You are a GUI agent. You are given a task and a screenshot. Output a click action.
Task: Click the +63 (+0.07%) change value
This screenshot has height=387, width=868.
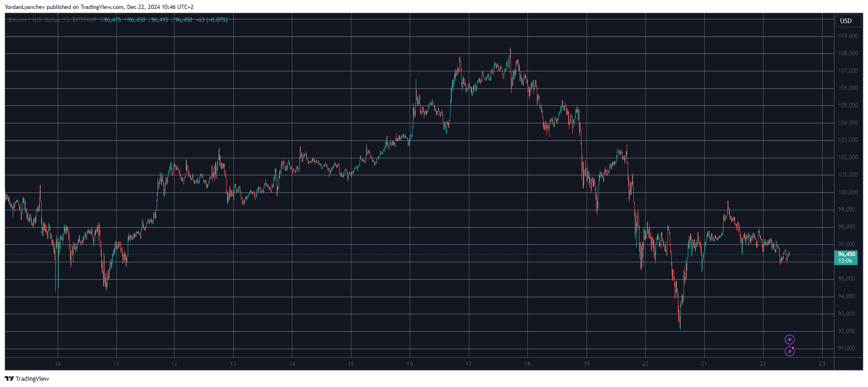(211, 20)
